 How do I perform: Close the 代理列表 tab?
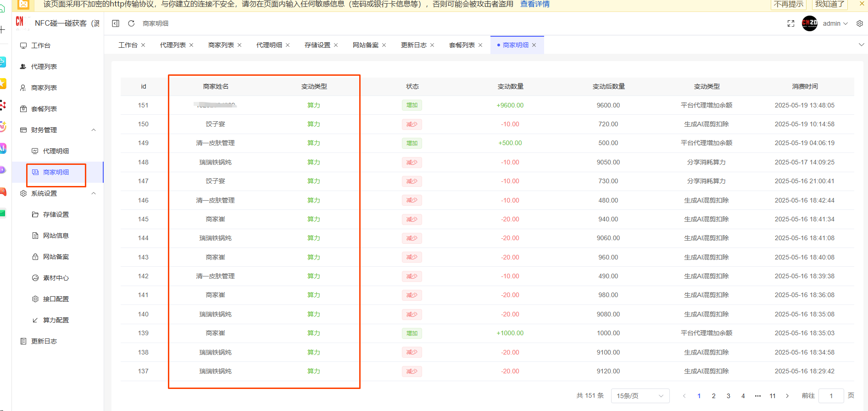[x=191, y=45]
